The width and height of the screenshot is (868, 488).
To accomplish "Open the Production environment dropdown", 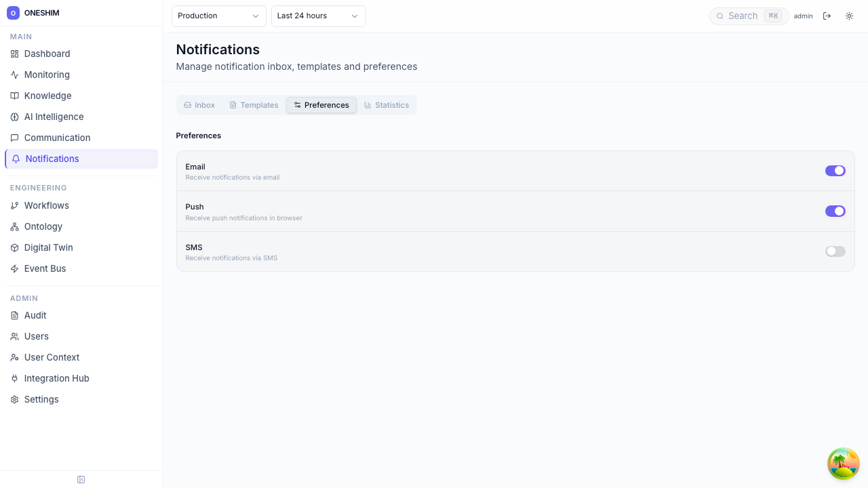I will click(218, 16).
